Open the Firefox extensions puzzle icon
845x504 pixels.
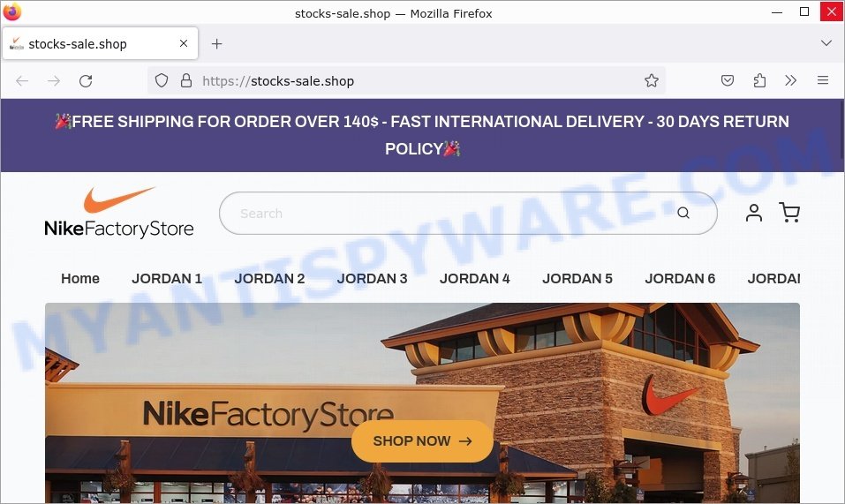click(x=759, y=81)
